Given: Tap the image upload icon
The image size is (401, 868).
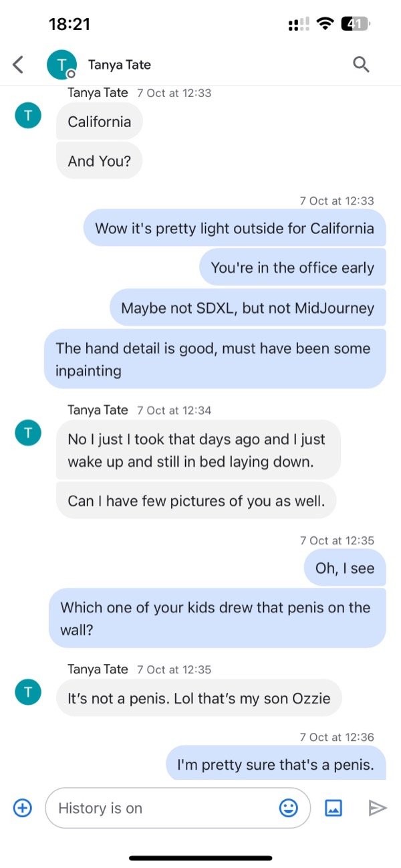Looking at the screenshot, I should pyautogui.click(x=333, y=808).
